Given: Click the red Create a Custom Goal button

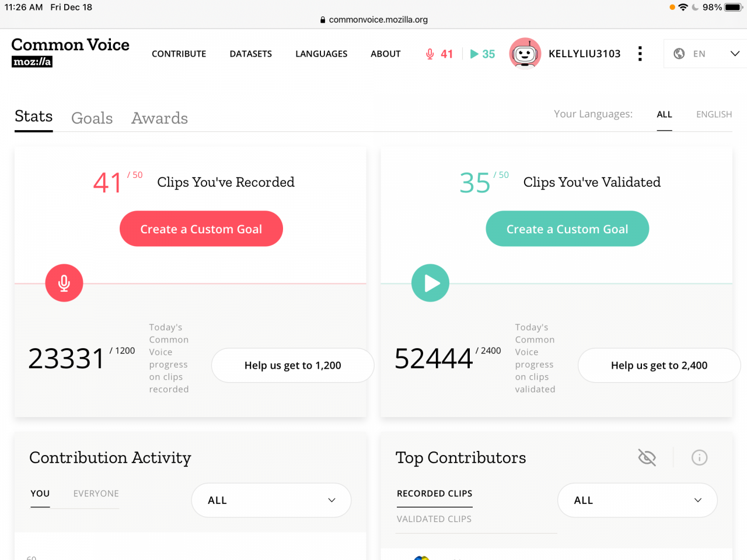Looking at the screenshot, I should point(201,229).
